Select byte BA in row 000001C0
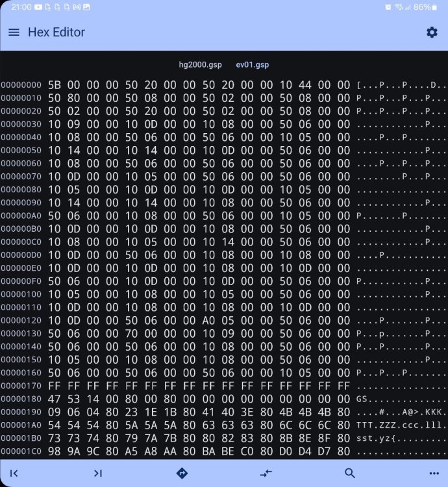This screenshot has height=487, width=448. pos(208,451)
